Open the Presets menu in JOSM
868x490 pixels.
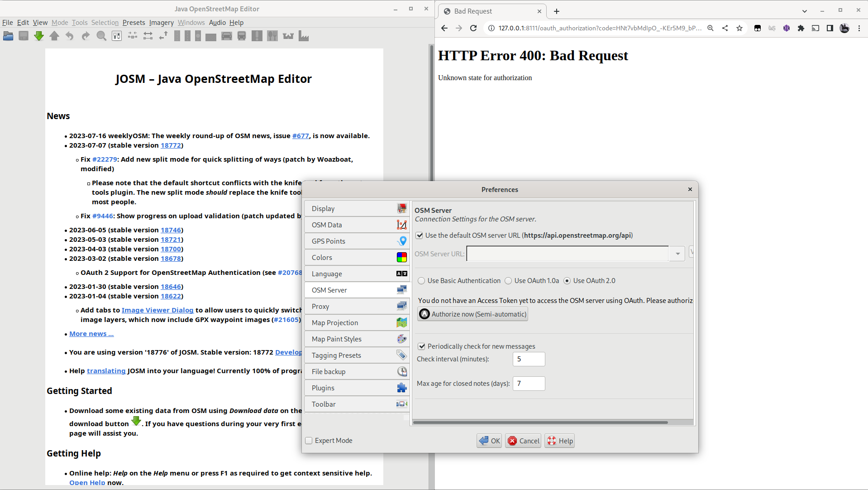click(134, 23)
